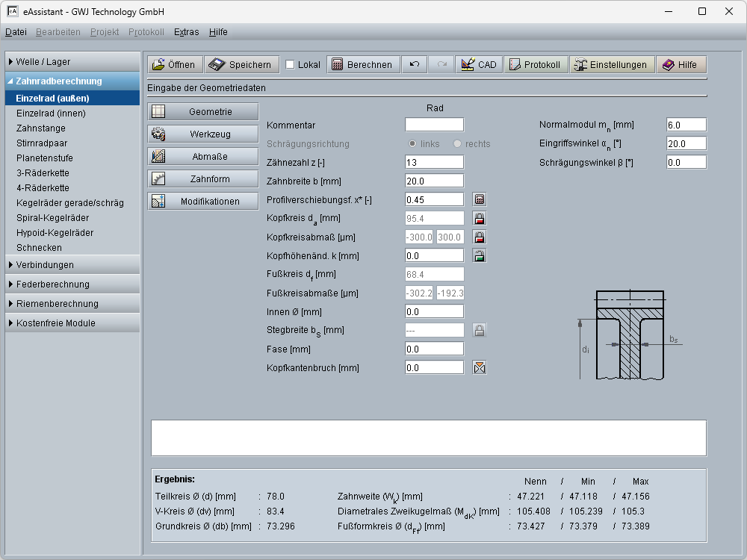Toggle the lock icon next to Kopfkreis
The height and width of the screenshot is (560, 747).
(x=480, y=218)
